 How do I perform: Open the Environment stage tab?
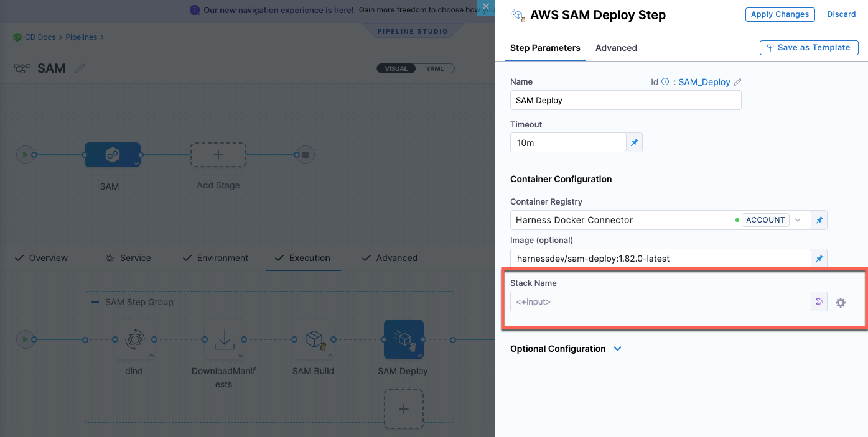(x=222, y=258)
